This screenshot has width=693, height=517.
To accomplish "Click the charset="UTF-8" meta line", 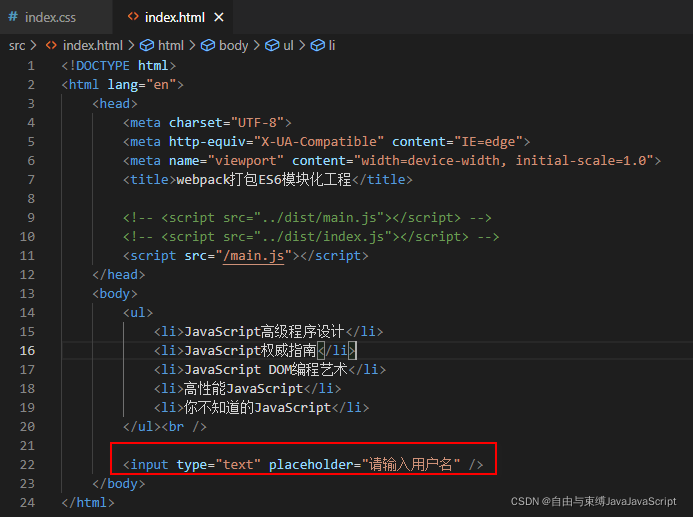I will tap(207, 123).
